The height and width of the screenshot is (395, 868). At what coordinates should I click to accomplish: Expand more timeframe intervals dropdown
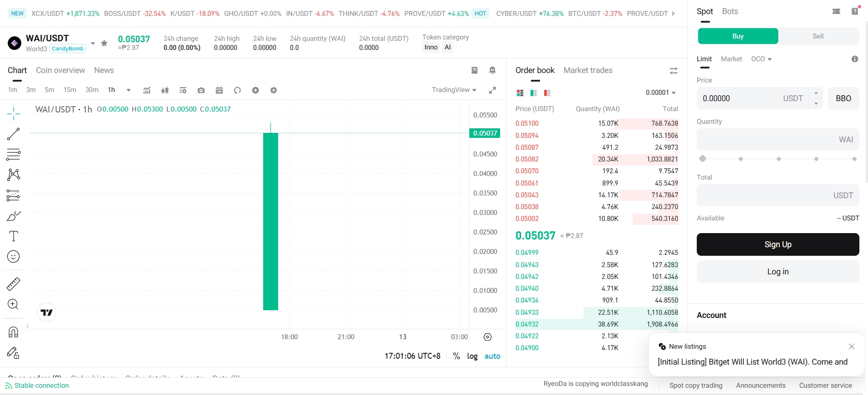(x=129, y=90)
